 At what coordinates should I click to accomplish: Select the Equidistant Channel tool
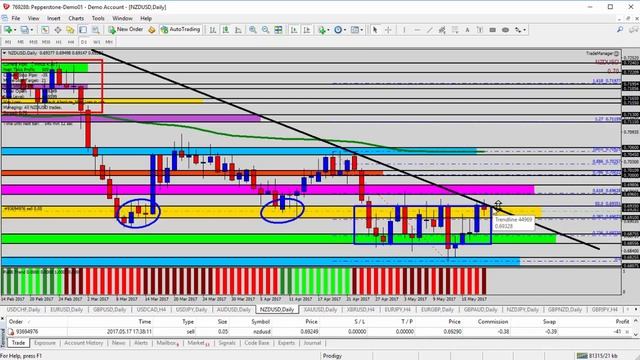tap(442, 30)
